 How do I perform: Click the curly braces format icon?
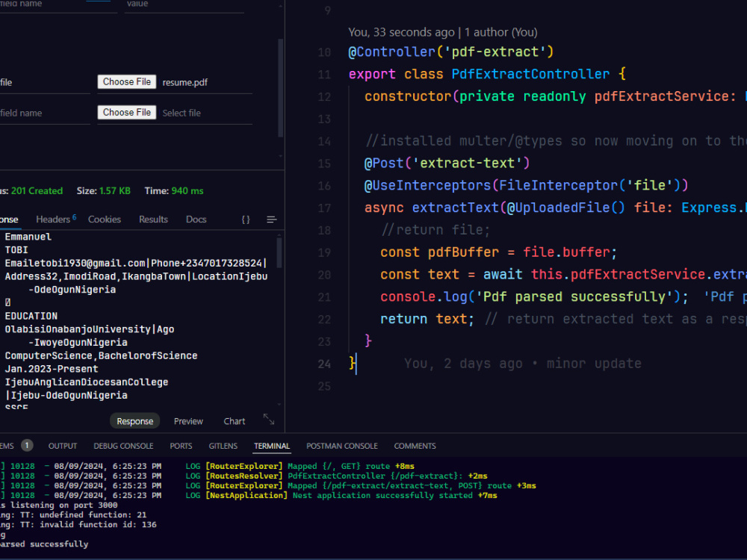pos(245,220)
